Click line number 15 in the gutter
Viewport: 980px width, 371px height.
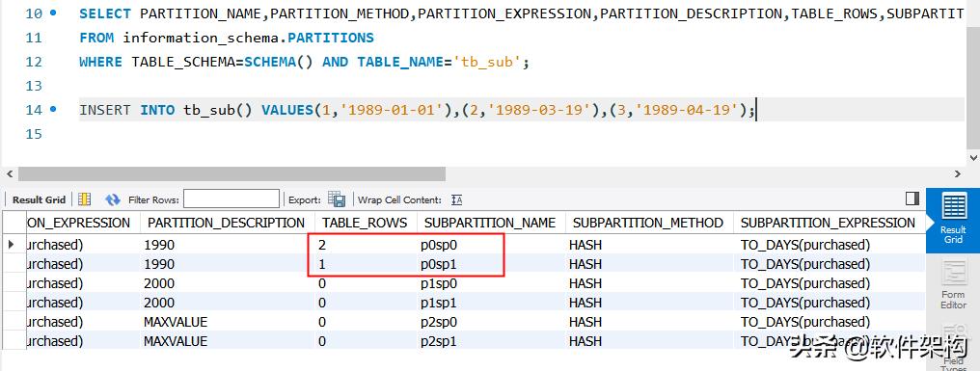[x=34, y=134]
